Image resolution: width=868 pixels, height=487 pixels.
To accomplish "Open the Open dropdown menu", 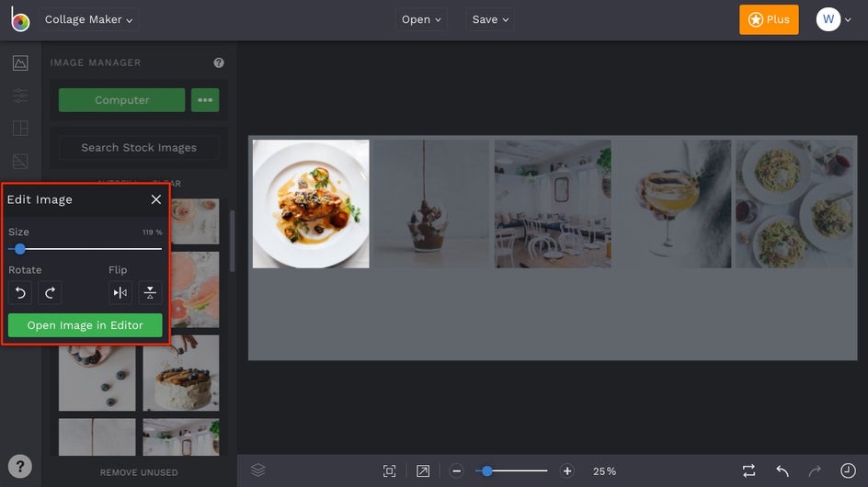I will pyautogui.click(x=421, y=19).
